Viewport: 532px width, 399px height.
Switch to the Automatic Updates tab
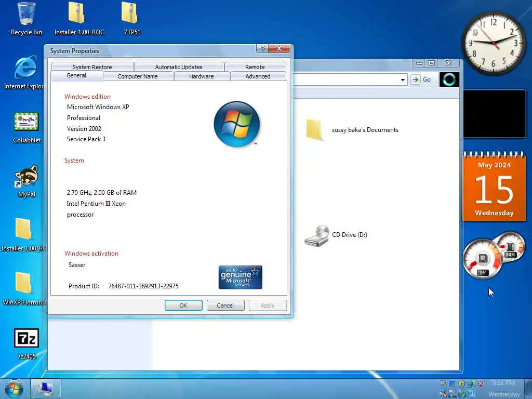pos(179,67)
